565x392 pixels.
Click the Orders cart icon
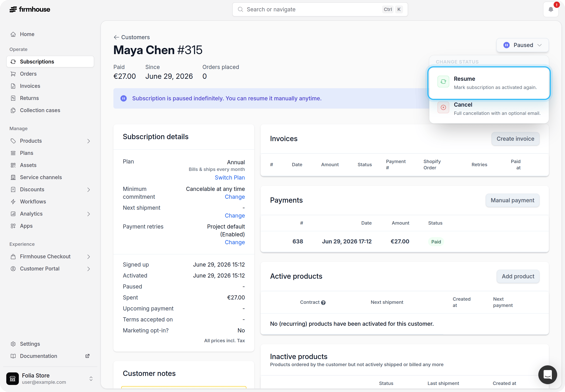[x=13, y=74]
